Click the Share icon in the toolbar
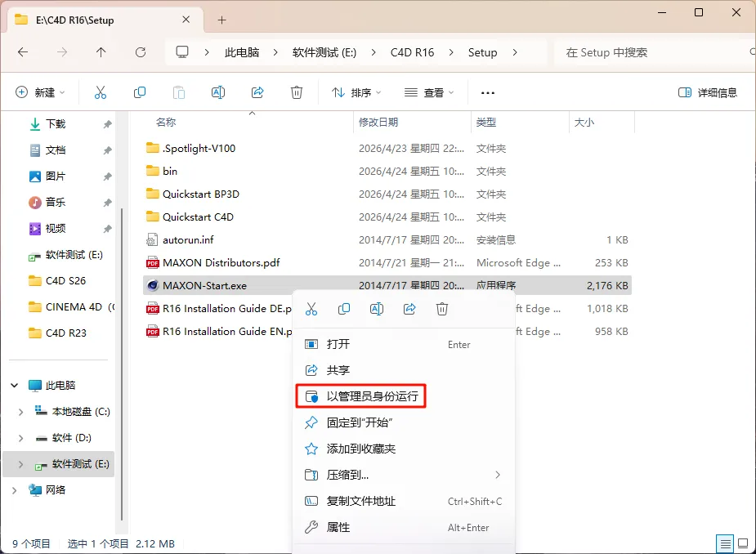The height and width of the screenshot is (554, 756). pyautogui.click(x=257, y=92)
